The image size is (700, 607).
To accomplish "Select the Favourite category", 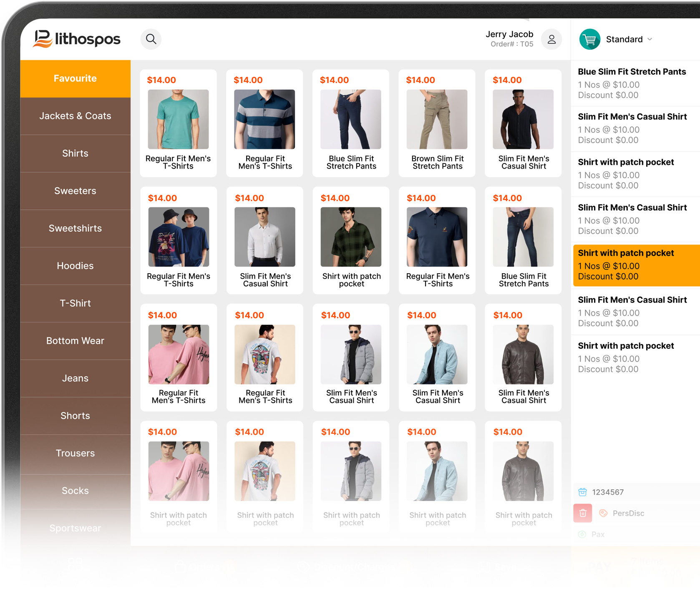I will pos(75,78).
